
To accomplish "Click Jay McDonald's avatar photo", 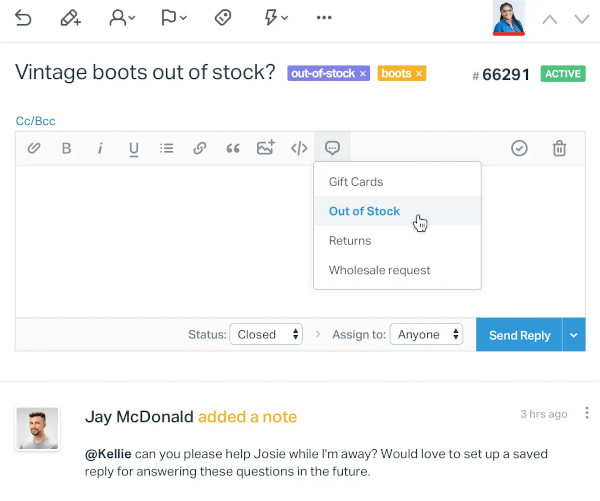I will [x=37, y=428].
